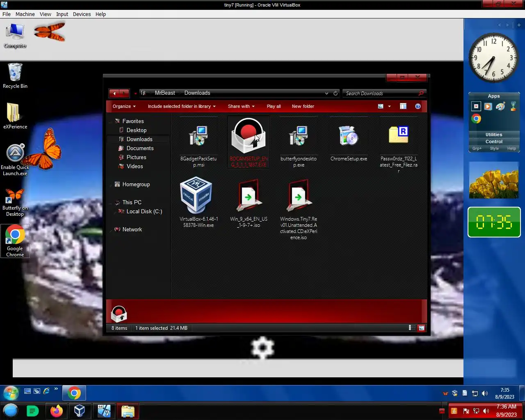The width and height of the screenshot is (525, 420).
Task: Open the Organize dropdown menu
Action: [124, 106]
